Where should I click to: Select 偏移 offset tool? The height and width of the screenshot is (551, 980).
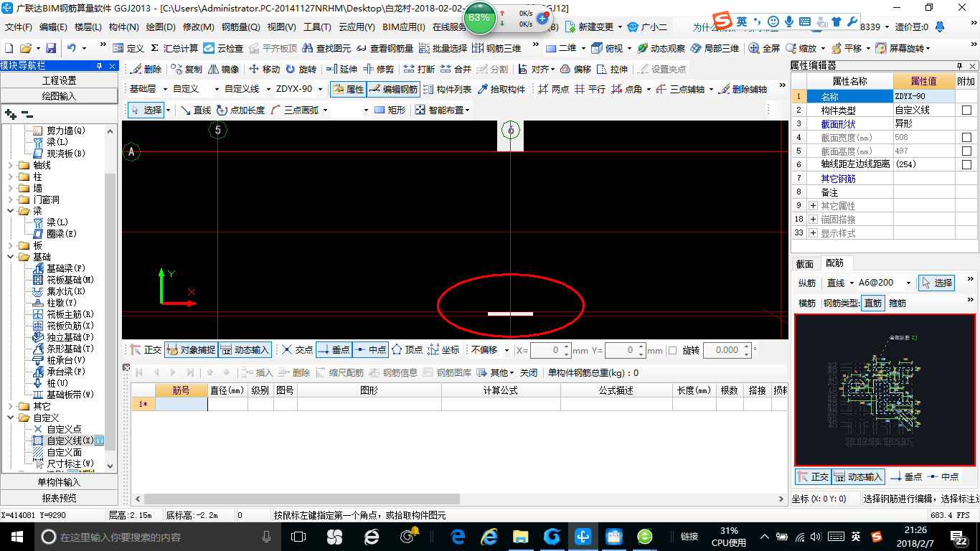(x=575, y=70)
